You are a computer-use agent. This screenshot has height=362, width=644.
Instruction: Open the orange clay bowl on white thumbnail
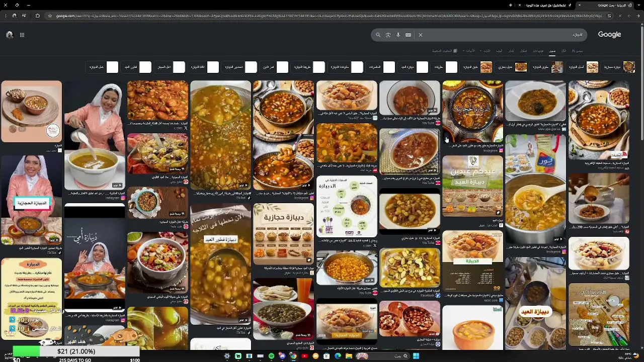click(472, 327)
